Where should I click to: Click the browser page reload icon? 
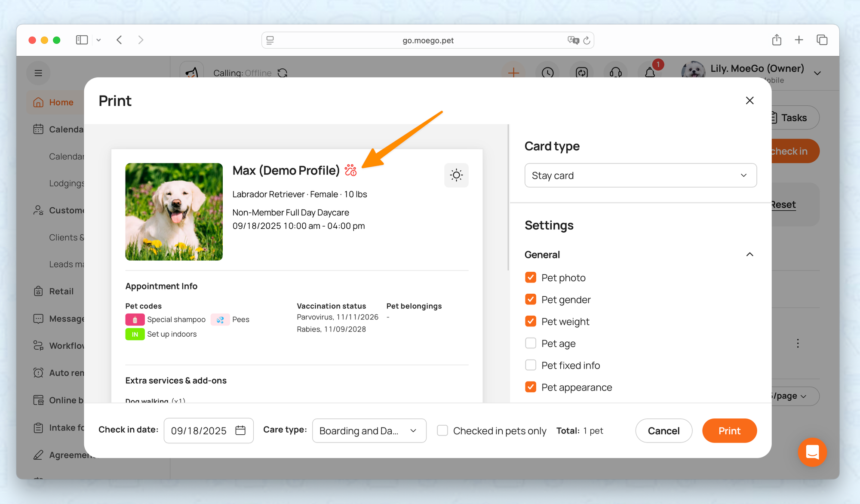click(x=587, y=40)
